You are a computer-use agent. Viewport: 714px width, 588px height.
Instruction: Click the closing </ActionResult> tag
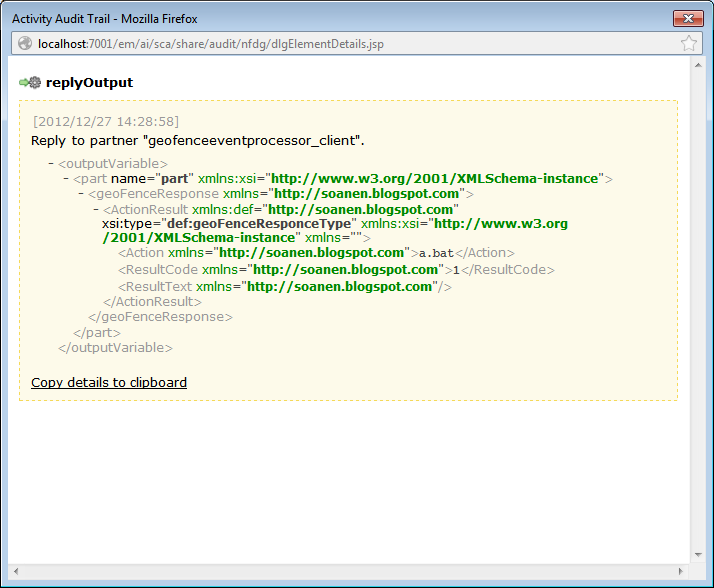pos(152,302)
